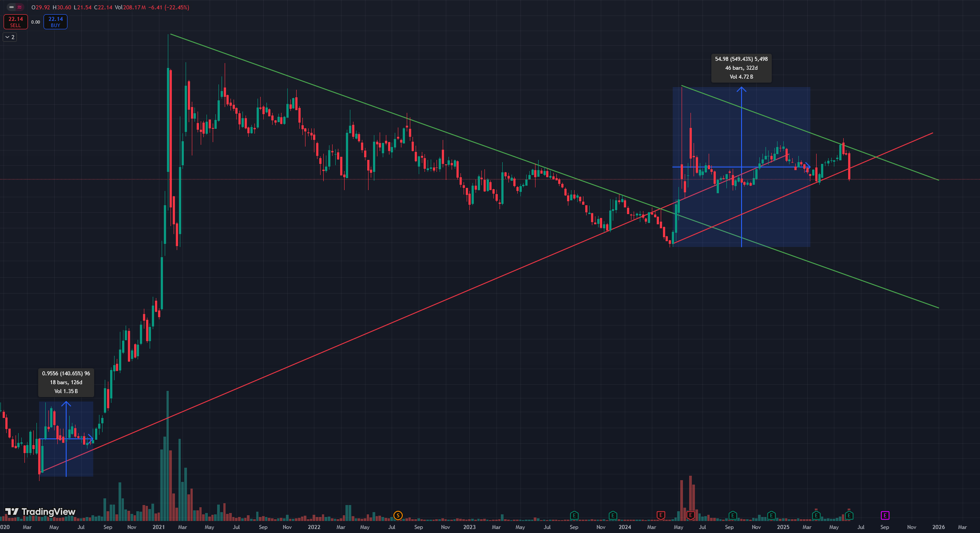Click the 22.14 BUY button
Image resolution: width=980 pixels, height=533 pixels.
pos(56,22)
